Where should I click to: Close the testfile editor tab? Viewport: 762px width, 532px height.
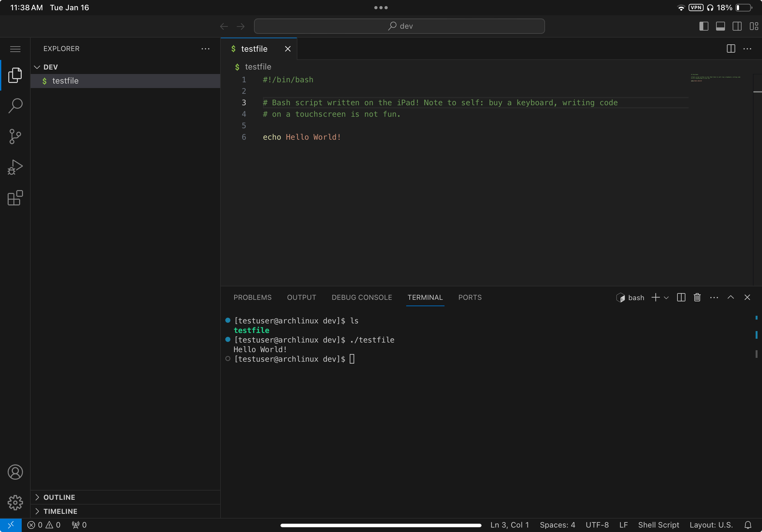(x=288, y=49)
